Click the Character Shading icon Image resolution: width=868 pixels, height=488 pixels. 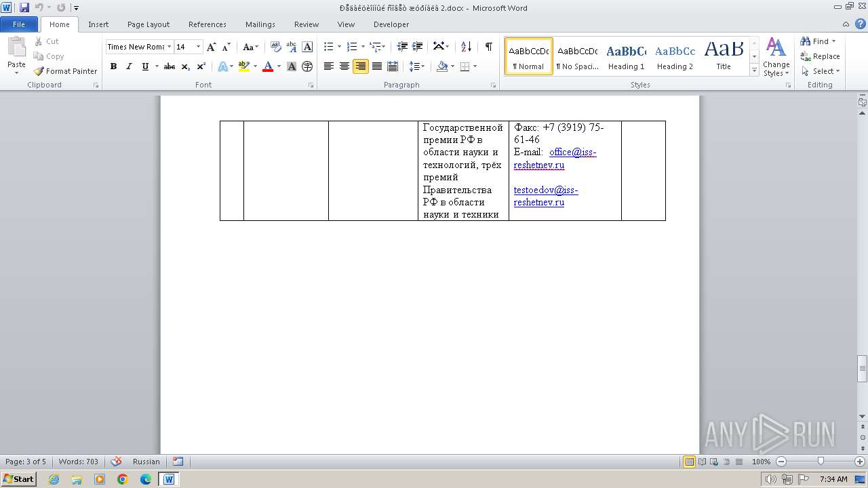click(x=292, y=66)
